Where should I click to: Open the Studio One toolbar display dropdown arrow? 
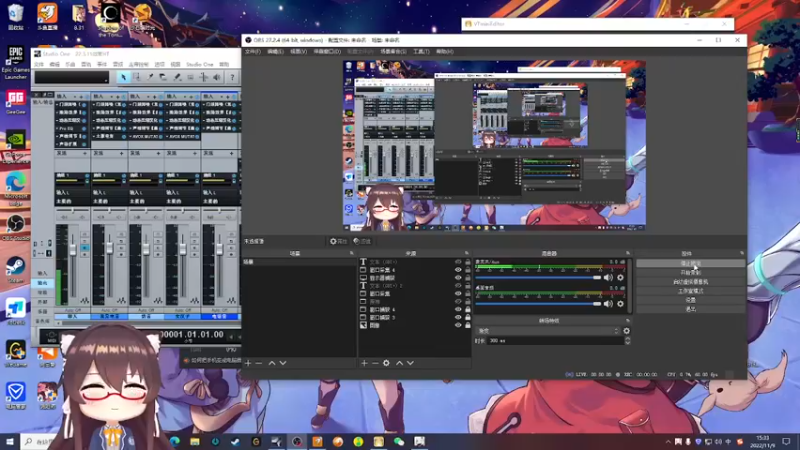point(106,79)
